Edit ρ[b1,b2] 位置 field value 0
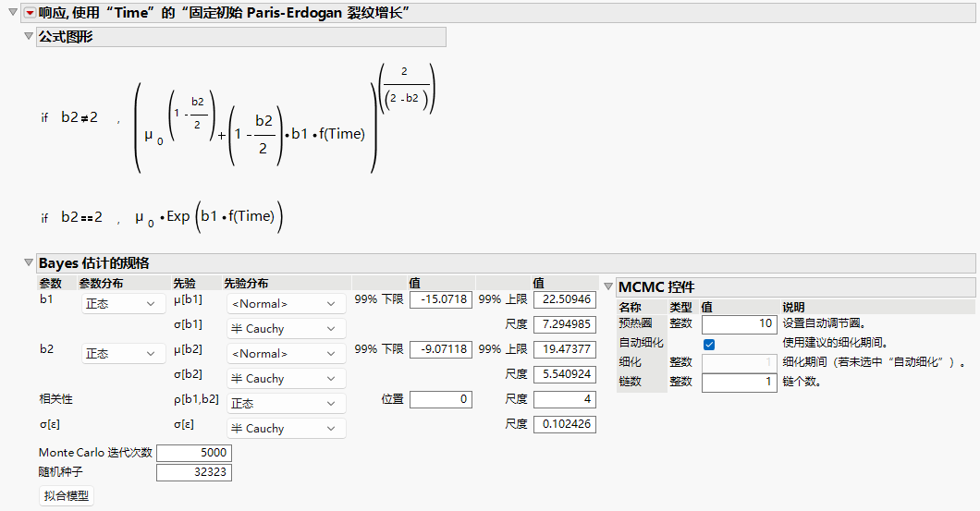980x511 pixels. pos(441,399)
